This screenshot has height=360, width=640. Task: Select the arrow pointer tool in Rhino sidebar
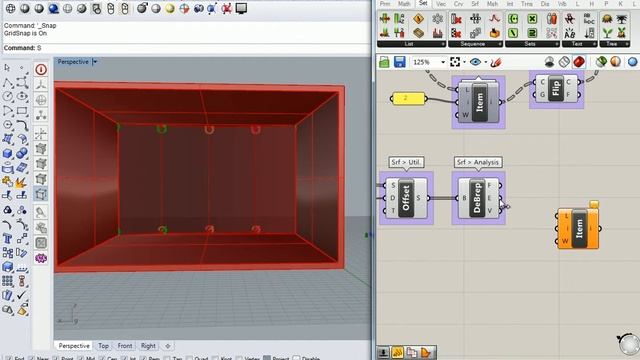click(x=7, y=68)
